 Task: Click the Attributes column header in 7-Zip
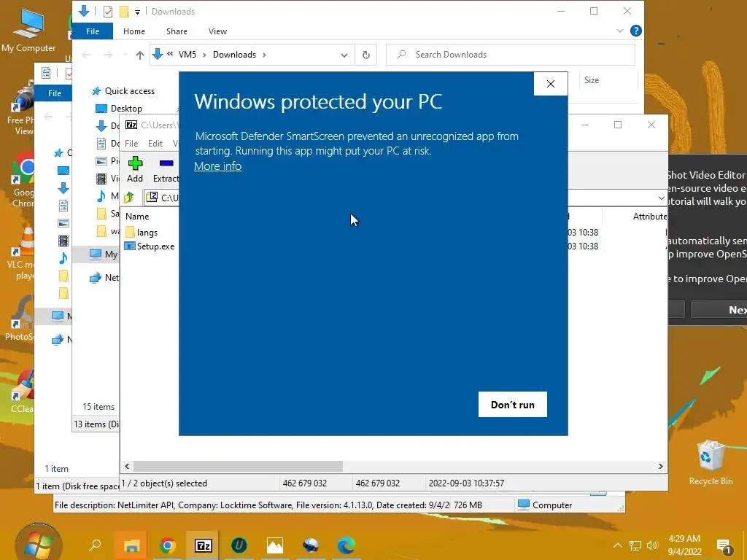[650, 216]
